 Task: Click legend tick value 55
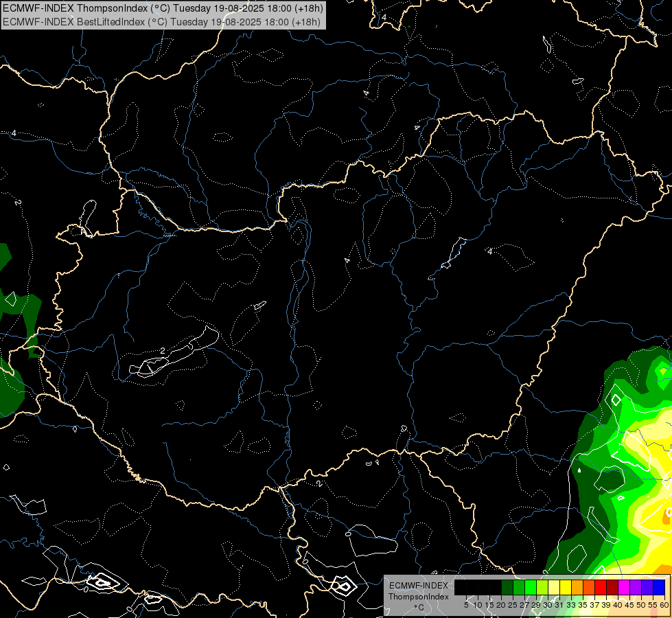[653, 605]
